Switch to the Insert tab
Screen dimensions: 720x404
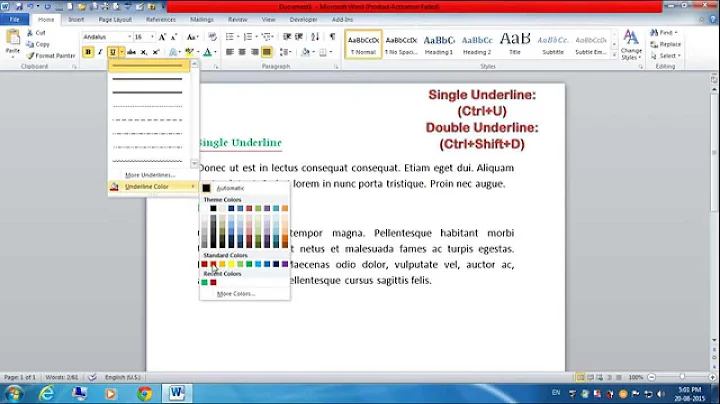pyautogui.click(x=76, y=20)
